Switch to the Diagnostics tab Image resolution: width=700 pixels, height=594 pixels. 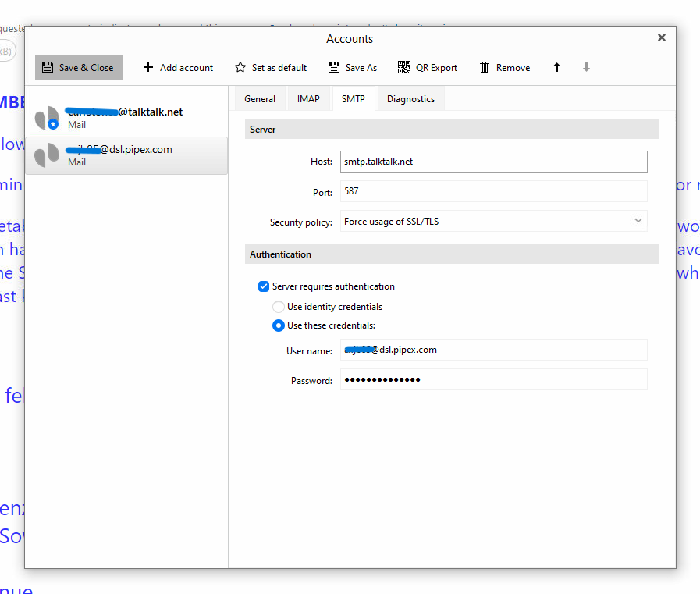410,99
